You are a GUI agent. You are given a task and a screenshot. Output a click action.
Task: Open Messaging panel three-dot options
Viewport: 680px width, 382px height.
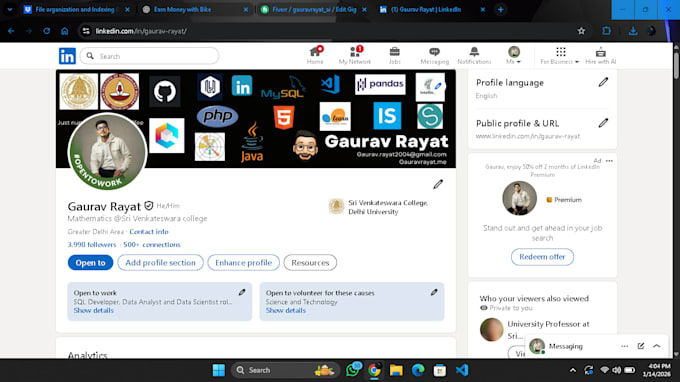[624, 346]
